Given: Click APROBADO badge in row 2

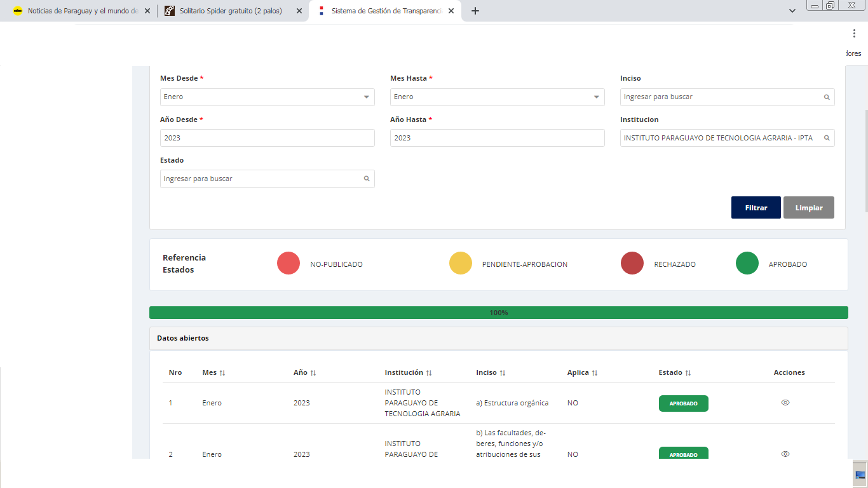Looking at the screenshot, I should tap(684, 454).
